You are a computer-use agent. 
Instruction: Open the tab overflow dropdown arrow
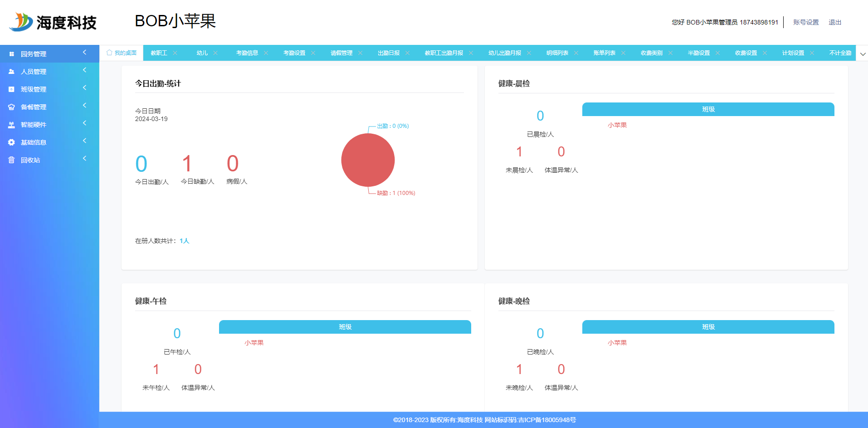pyautogui.click(x=863, y=54)
